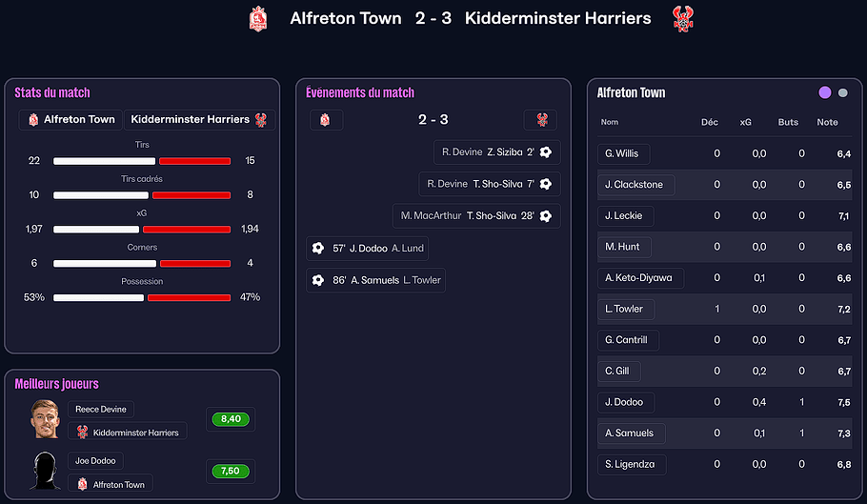Sort the table by Buts column
The height and width of the screenshot is (504, 867).
tap(788, 122)
